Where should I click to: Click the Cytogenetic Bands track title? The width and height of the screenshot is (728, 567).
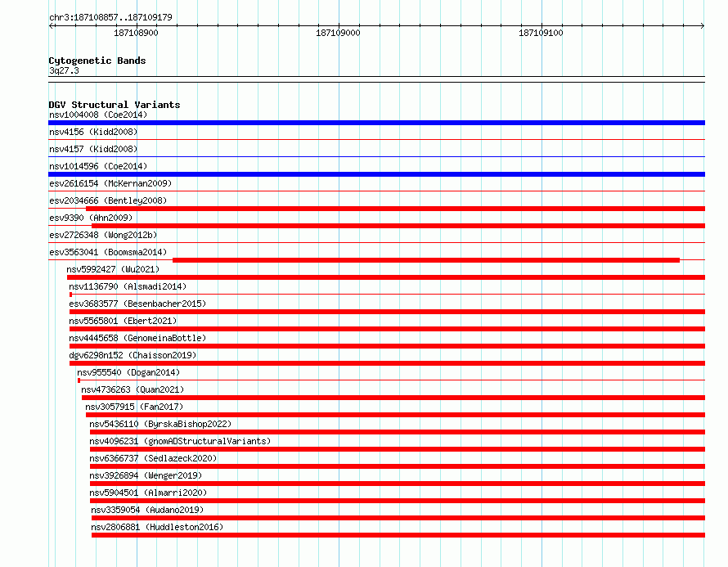coord(97,61)
